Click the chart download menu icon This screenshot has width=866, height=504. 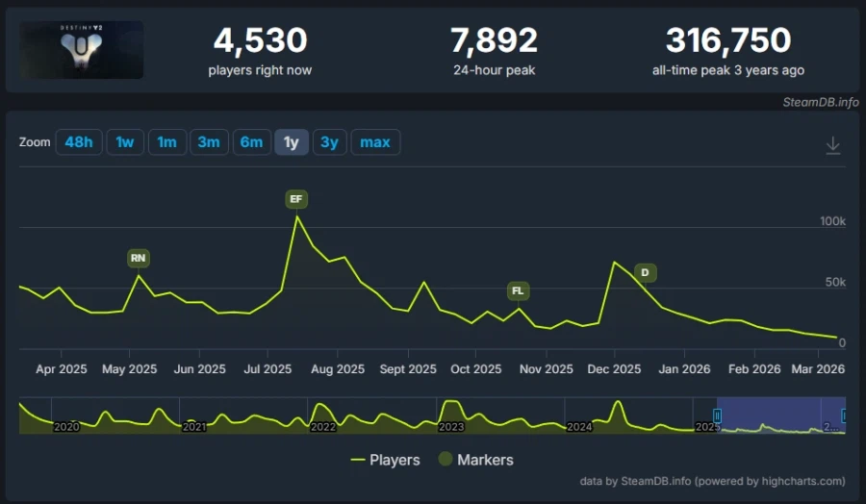click(x=832, y=144)
